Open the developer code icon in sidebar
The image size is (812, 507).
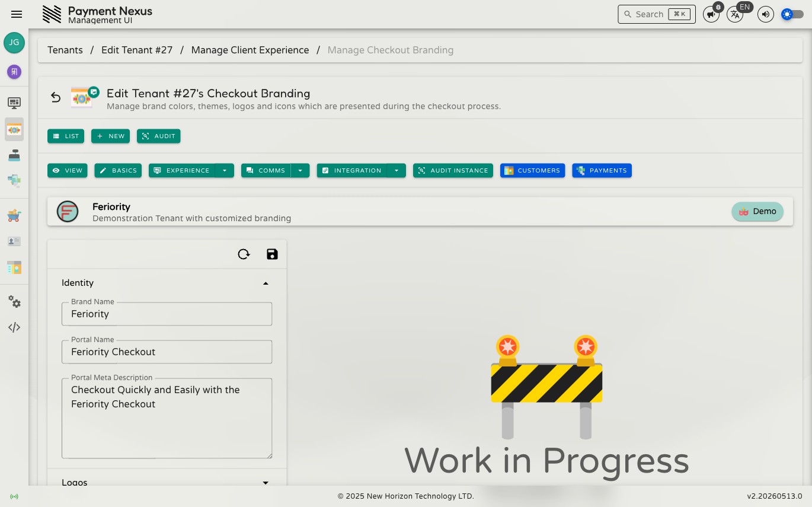[x=14, y=327]
